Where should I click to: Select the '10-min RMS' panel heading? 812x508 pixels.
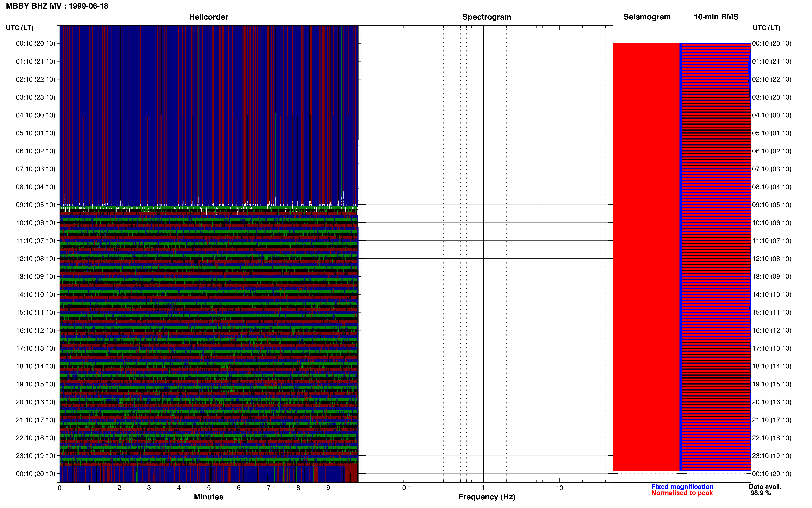point(716,17)
